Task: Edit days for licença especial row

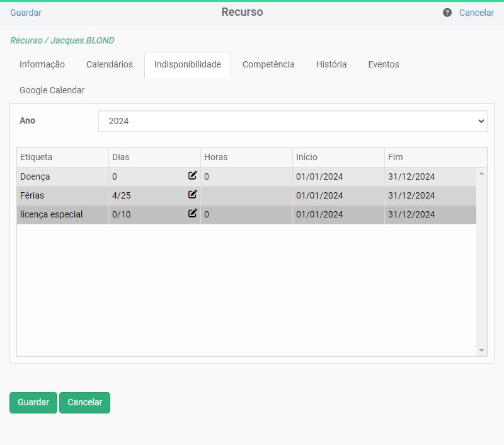Action: pos(192,213)
